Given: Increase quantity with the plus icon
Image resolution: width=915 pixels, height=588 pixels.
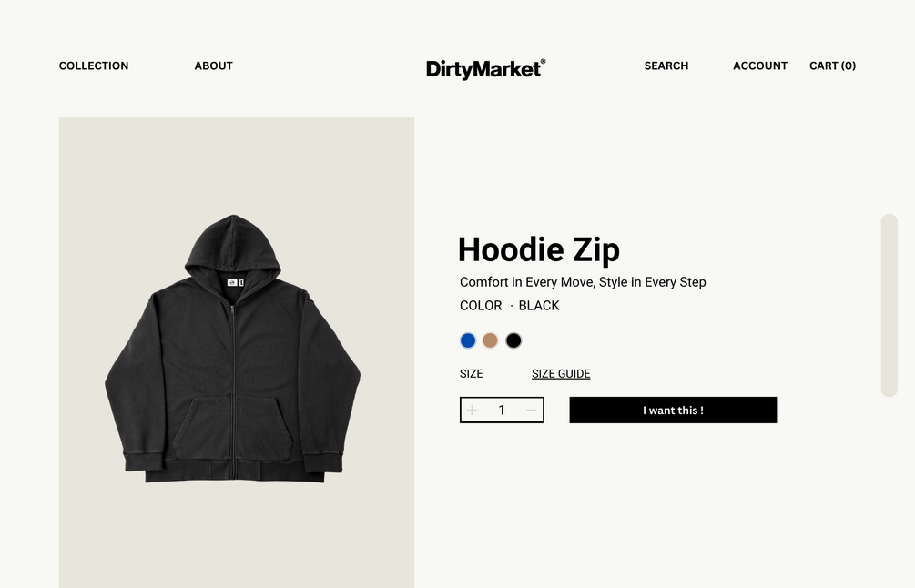Looking at the screenshot, I should 472,411.
